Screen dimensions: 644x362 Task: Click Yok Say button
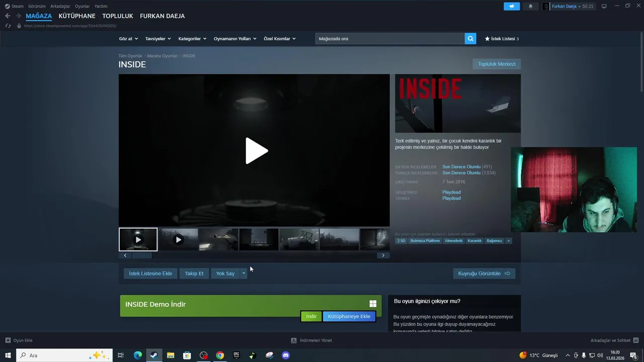[225, 274]
